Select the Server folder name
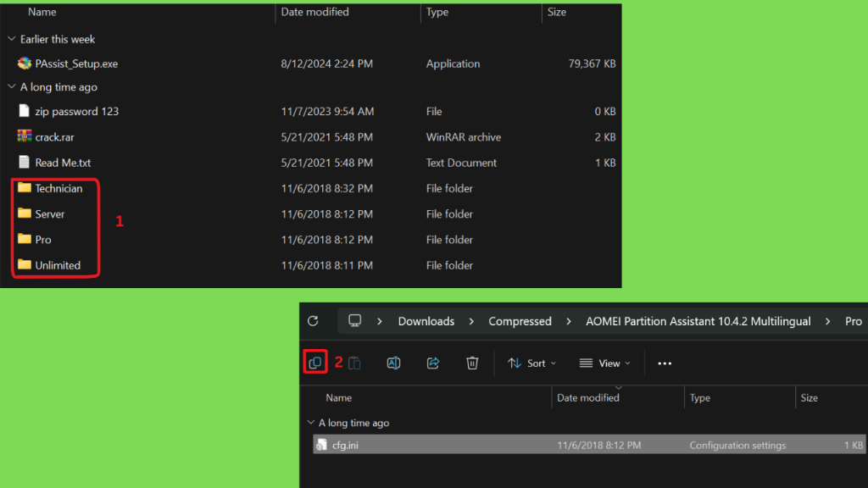Image resolution: width=868 pixels, height=488 pixels. point(50,213)
